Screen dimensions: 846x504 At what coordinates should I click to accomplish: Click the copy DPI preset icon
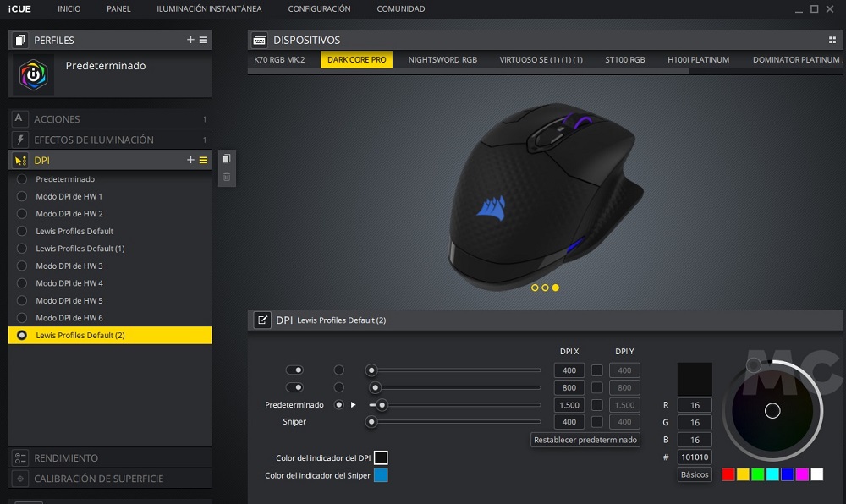(226, 159)
